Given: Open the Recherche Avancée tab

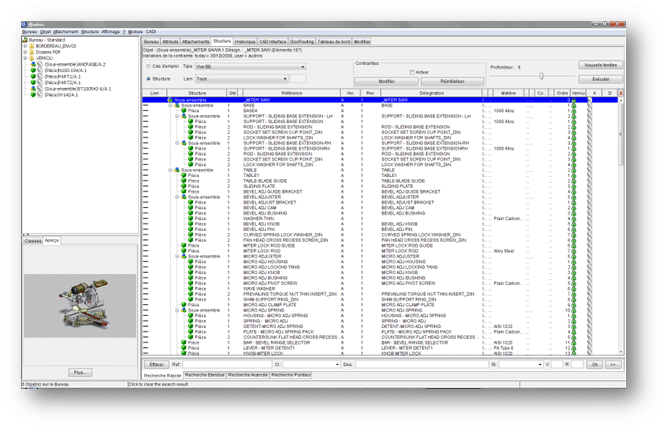Looking at the screenshot, I should (x=248, y=375).
